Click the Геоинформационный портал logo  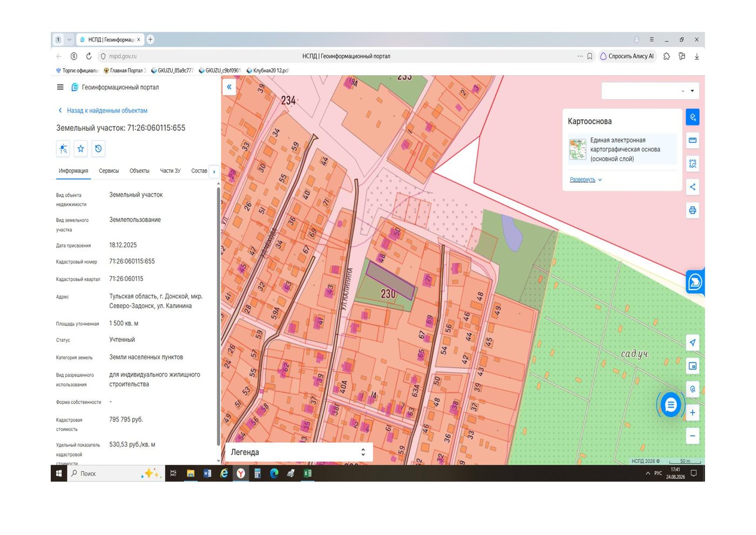[x=115, y=87]
